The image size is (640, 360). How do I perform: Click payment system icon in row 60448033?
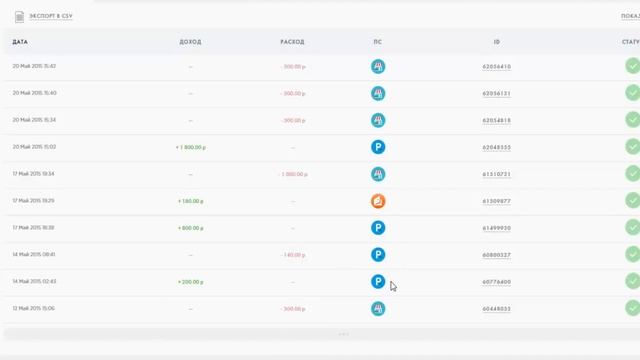(378, 309)
